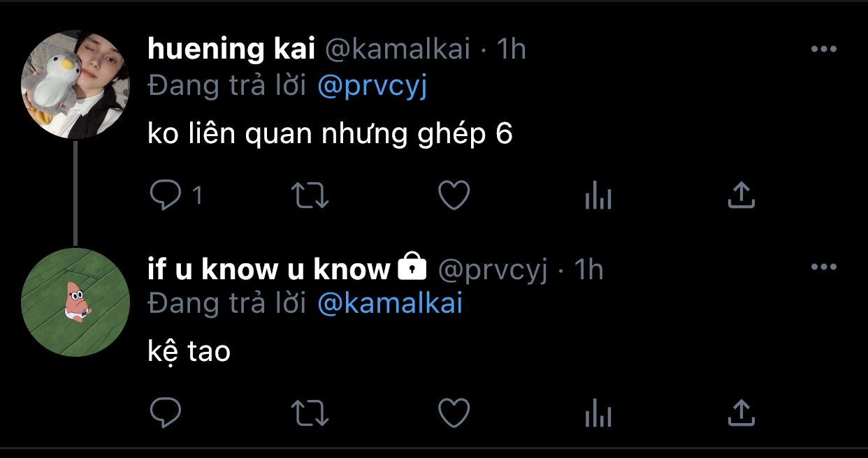Screen dimensions: 868x458
Task: Open huening kai's profile picture
Action: click(75, 84)
